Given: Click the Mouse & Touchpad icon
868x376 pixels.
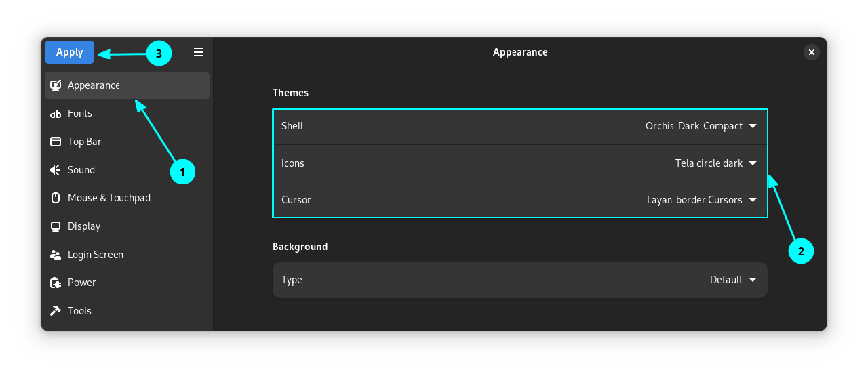Looking at the screenshot, I should (x=56, y=198).
